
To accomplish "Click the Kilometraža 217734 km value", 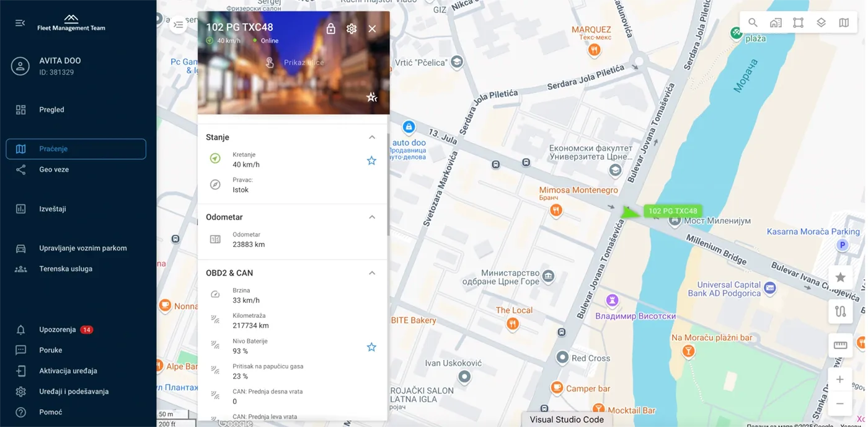I will click(x=250, y=325).
